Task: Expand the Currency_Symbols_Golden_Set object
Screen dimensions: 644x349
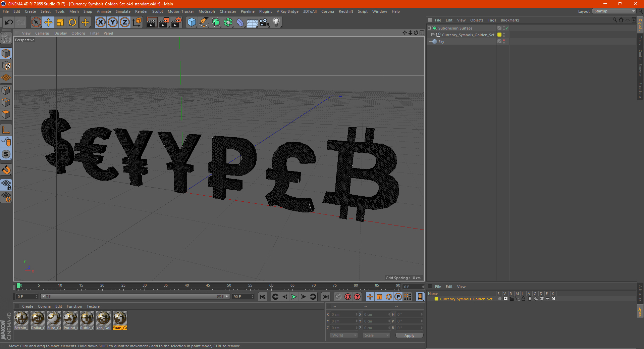Action: [x=433, y=35]
